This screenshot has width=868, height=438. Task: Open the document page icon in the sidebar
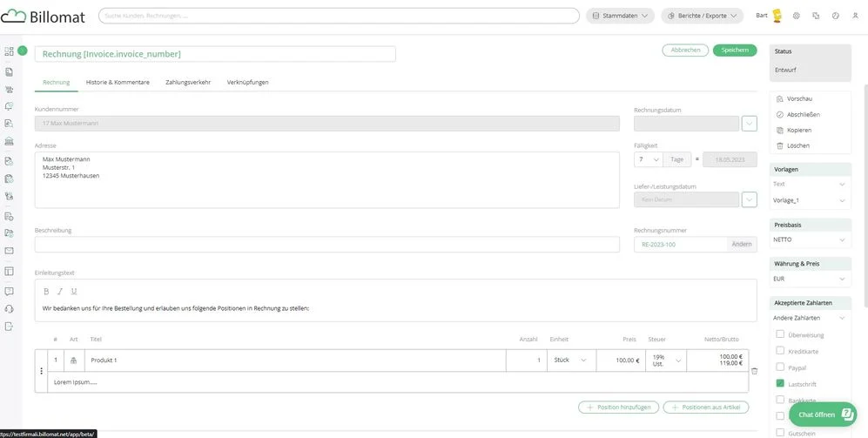9,72
